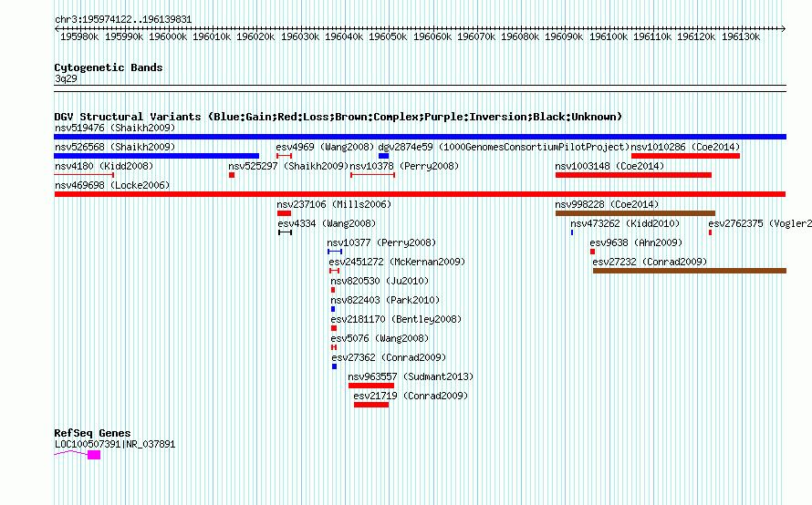Viewport: 812px width, 505px height.
Task: Open esv9638 (Ahn2009) variant label
Action: click(x=636, y=242)
